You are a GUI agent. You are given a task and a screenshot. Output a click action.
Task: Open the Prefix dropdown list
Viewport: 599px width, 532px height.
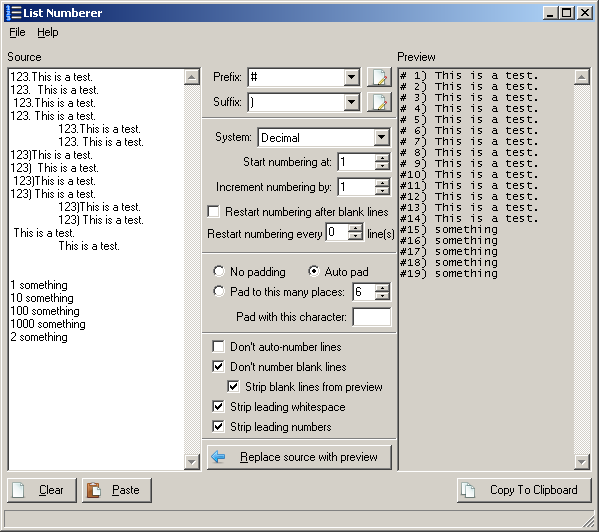coord(351,77)
